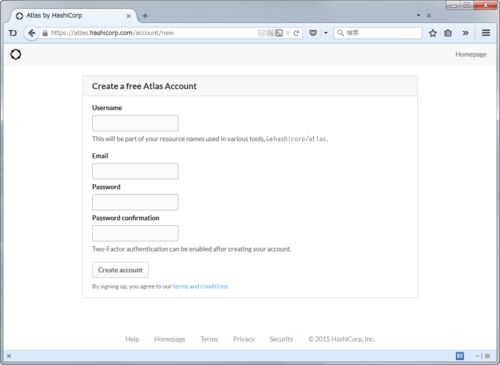Click the Username input field

tap(135, 123)
